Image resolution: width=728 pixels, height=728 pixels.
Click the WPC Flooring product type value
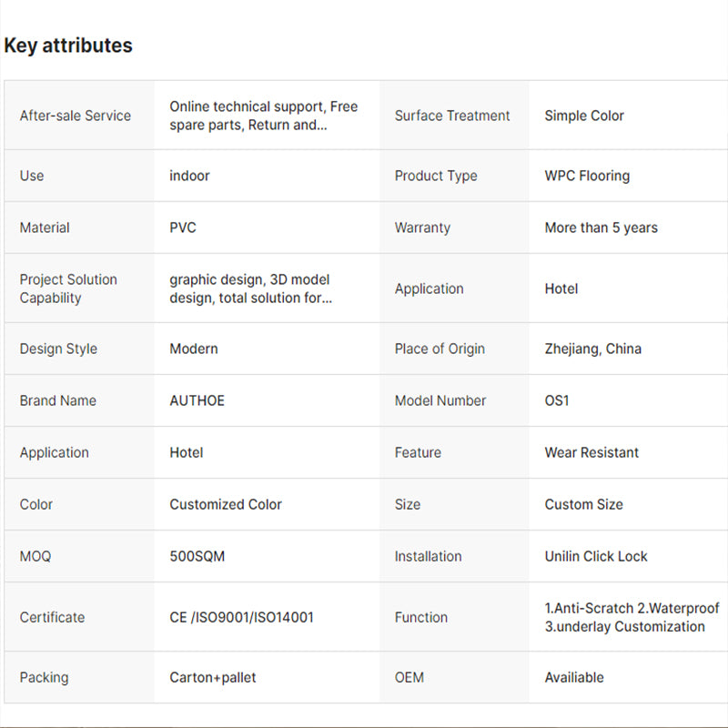[587, 176]
